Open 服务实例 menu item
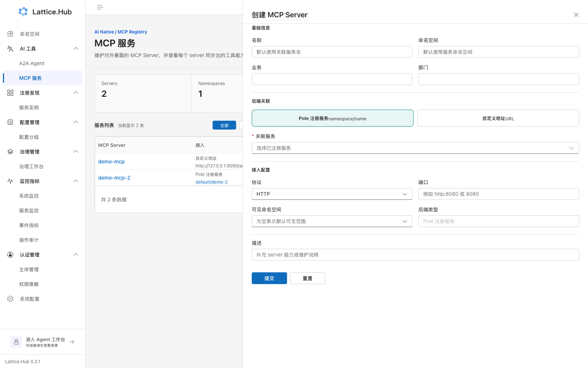 pos(43,107)
